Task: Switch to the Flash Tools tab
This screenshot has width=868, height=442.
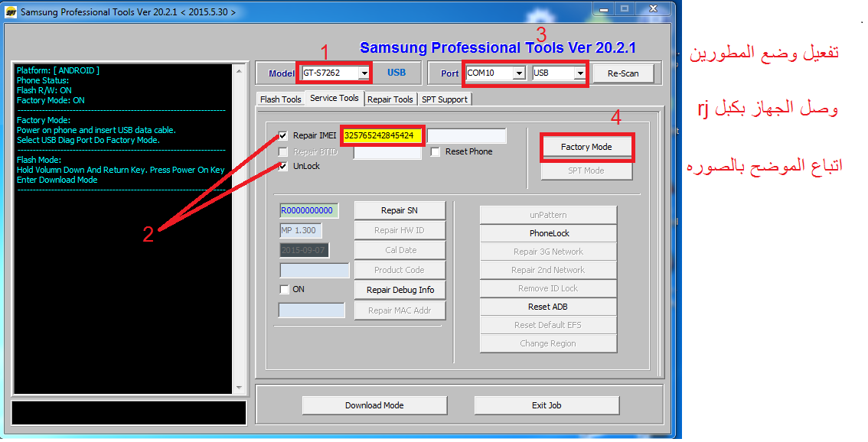Action: (x=281, y=99)
